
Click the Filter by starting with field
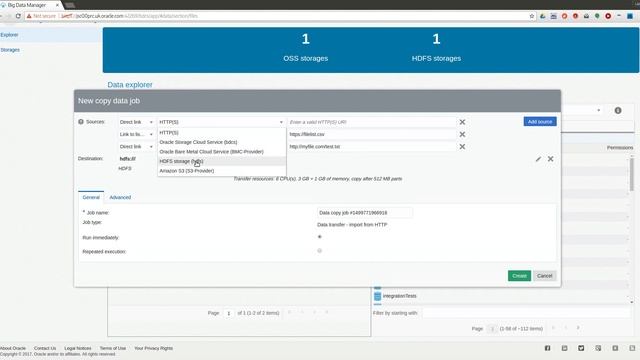(527, 313)
